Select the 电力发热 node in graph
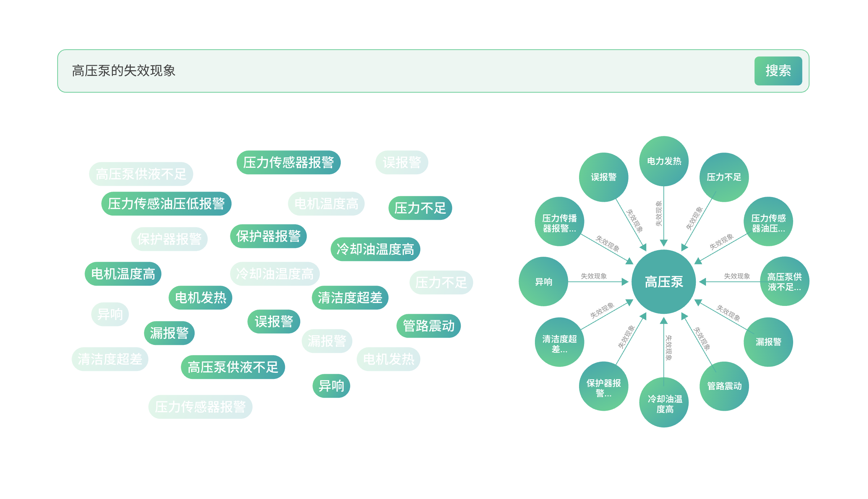Viewport: 868px width, 499px height. pos(664,161)
